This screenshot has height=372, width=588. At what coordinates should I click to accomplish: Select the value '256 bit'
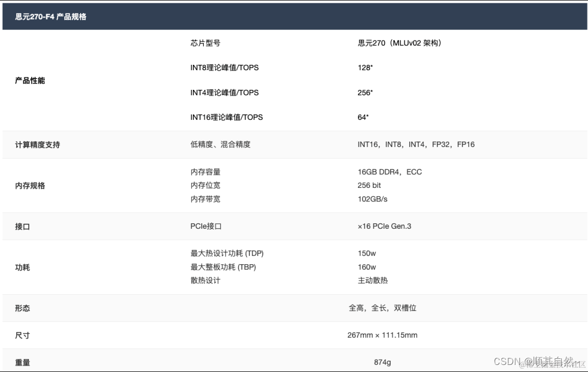tap(369, 185)
